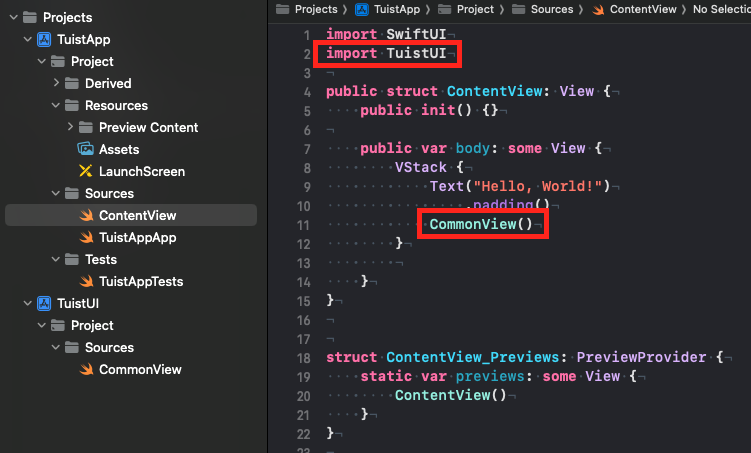Open the Projects breadcrumb menu
Image resolution: width=751 pixels, height=453 pixels.
click(316, 9)
